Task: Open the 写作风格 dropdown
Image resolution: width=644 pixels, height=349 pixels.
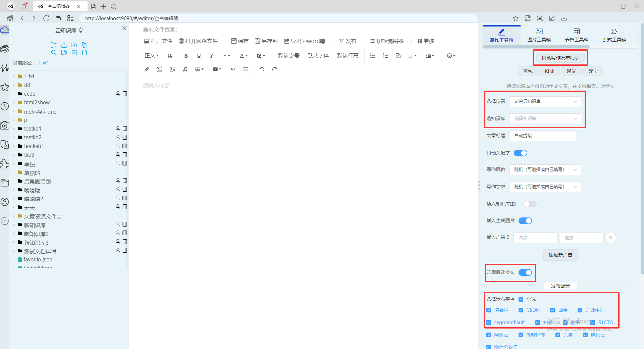Action: point(545,169)
